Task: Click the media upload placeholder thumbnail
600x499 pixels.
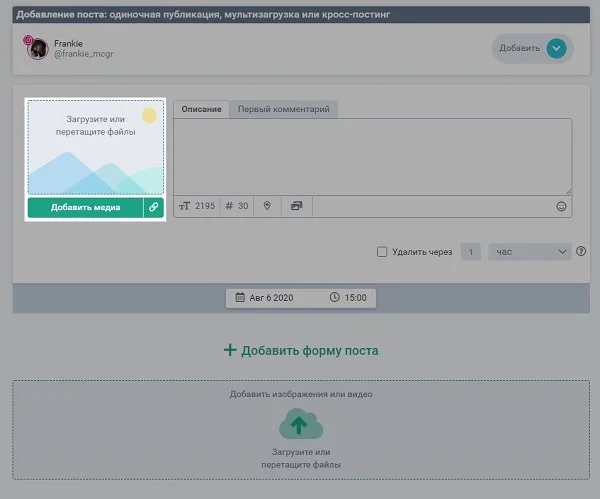Action: point(95,148)
